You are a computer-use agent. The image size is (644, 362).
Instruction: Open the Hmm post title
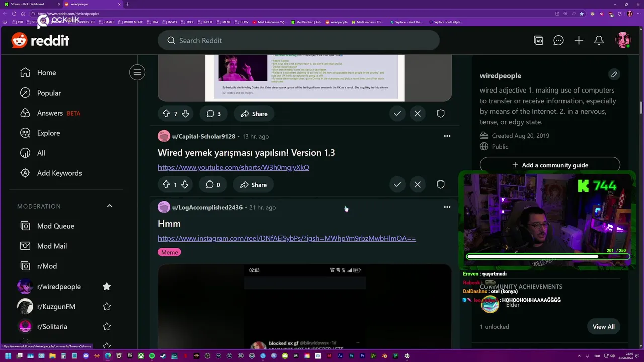click(x=169, y=223)
